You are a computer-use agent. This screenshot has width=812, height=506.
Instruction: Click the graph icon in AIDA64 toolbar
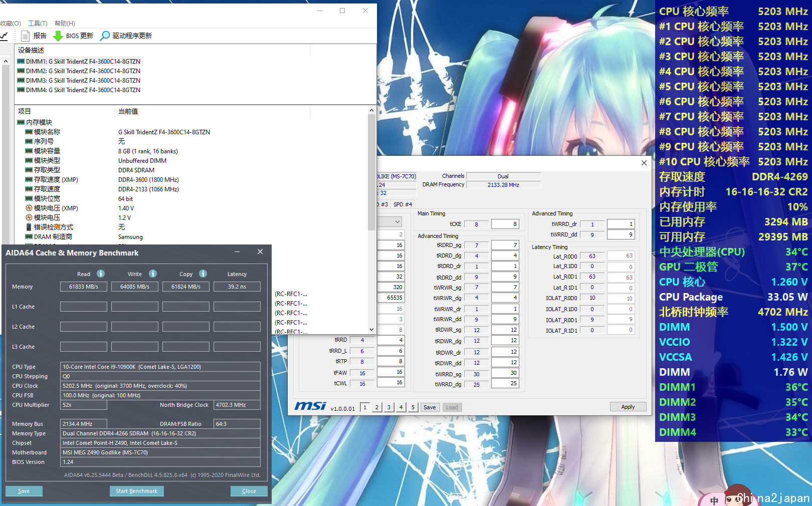(x=4, y=36)
